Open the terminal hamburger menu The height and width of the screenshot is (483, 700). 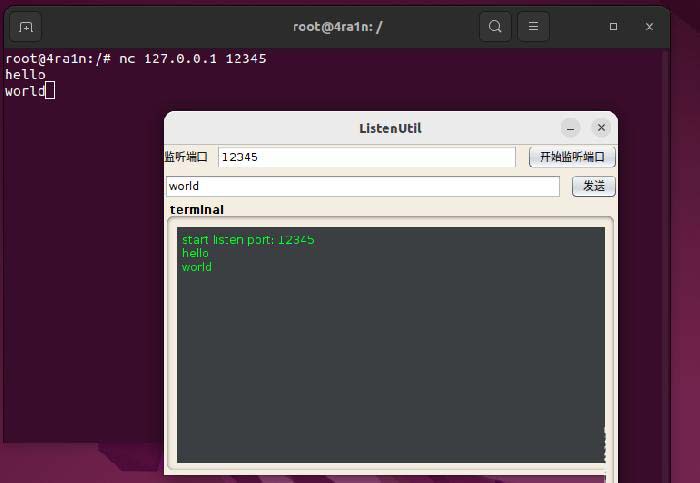(533, 27)
